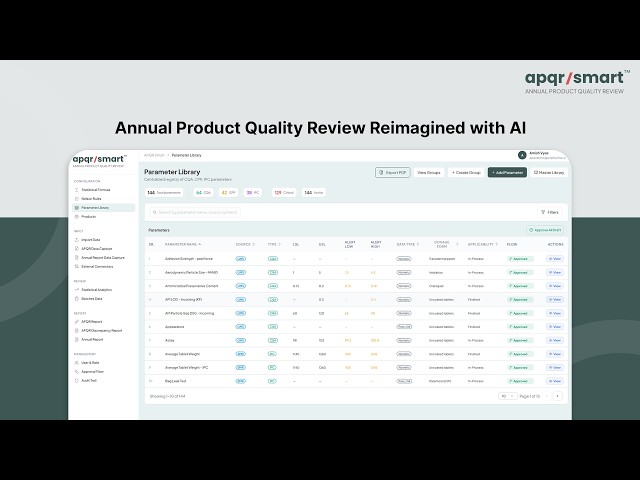
Task: Open Import Data in the sidebar
Action: (92, 240)
